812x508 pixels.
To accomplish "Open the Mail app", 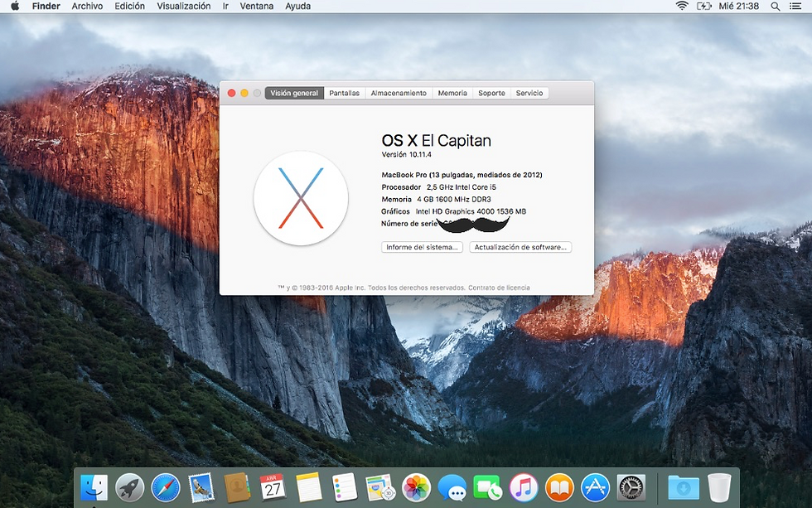I will click(201, 487).
